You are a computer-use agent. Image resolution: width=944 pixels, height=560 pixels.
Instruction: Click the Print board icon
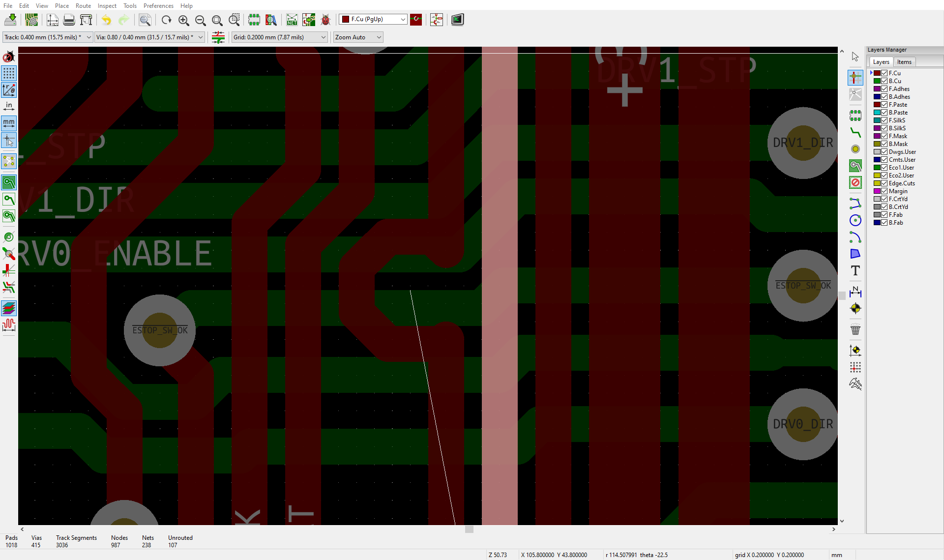pyautogui.click(x=69, y=20)
